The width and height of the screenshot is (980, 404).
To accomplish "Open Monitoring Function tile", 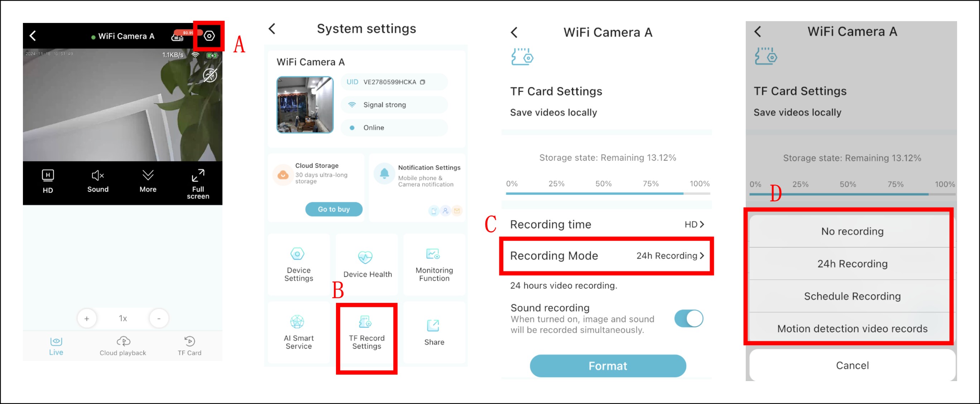I will [434, 264].
